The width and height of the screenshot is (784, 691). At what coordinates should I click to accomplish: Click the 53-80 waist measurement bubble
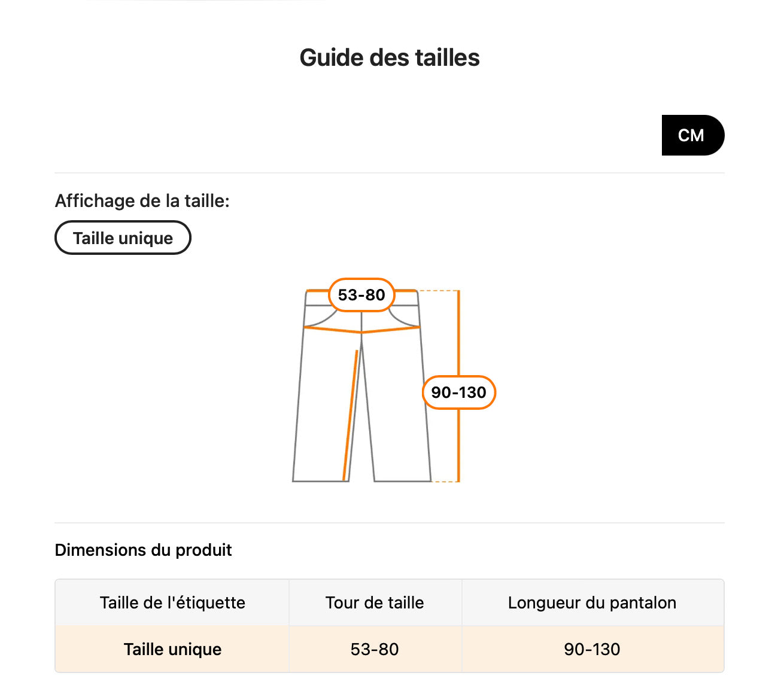(360, 295)
